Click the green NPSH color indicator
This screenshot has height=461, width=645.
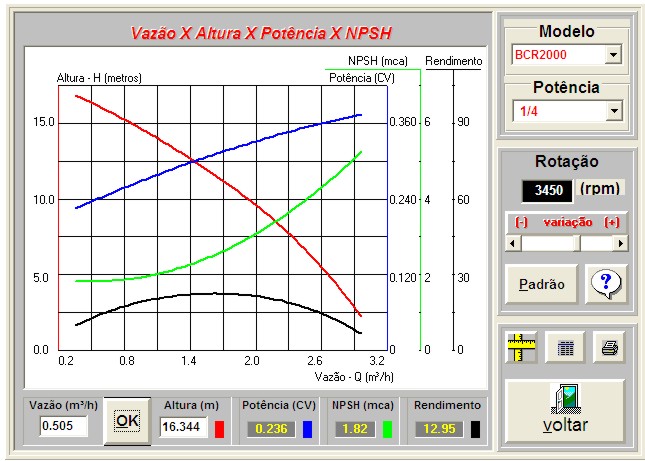pos(388,429)
